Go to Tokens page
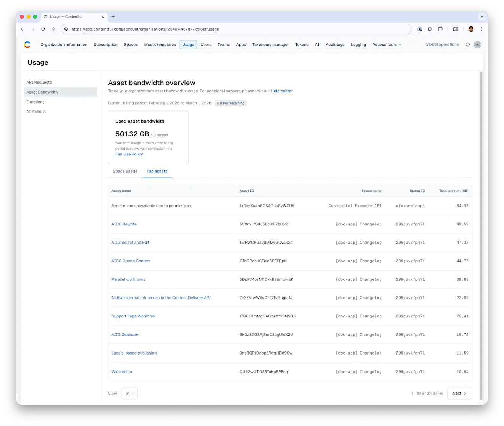The image size is (504, 426). [x=302, y=45]
